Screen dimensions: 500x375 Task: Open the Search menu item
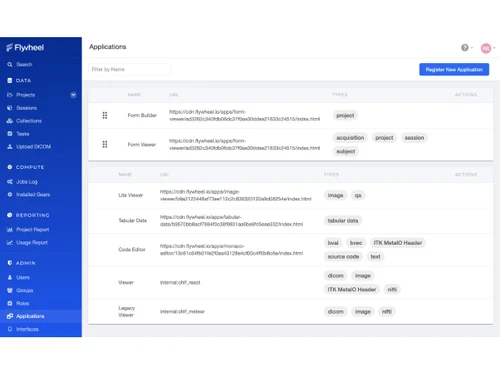pyautogui.click(x=24, y=64)
